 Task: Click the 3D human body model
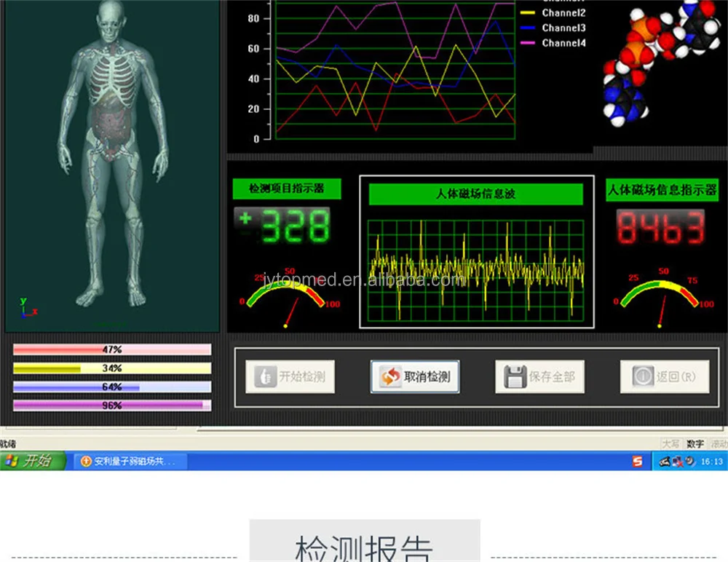point(112,154)
